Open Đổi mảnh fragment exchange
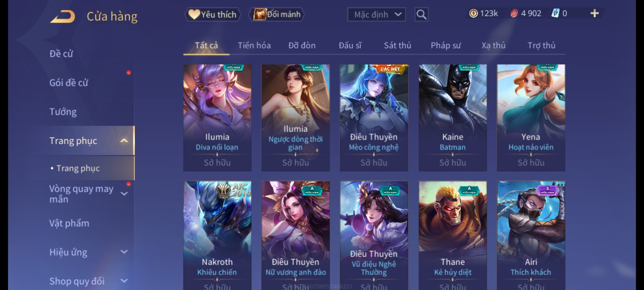The image size is (644, 290). [x=277, y=15]
